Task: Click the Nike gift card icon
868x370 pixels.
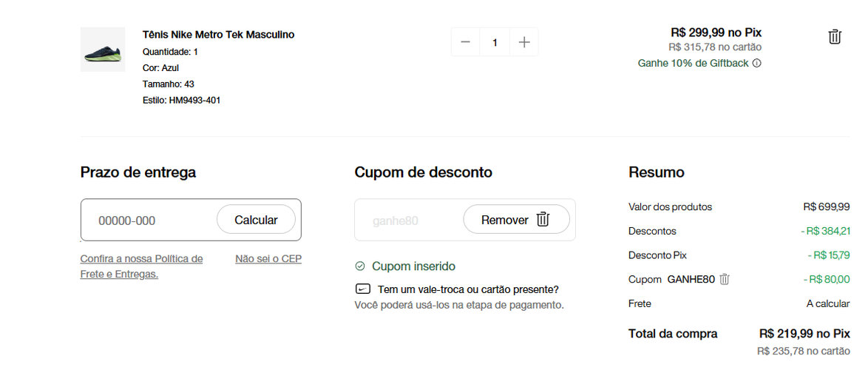Action: point(363,289)
